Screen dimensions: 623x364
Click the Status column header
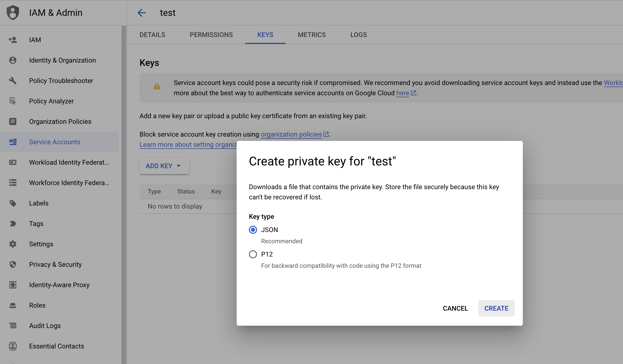186,191
